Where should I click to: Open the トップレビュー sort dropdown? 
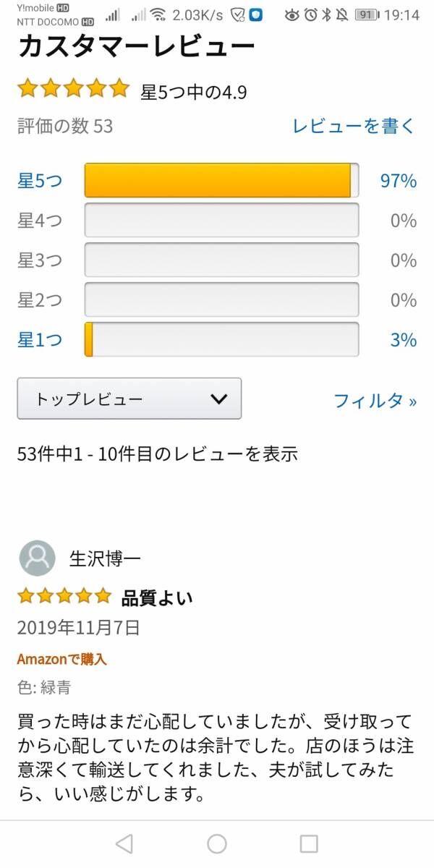[x=129, y=399]
